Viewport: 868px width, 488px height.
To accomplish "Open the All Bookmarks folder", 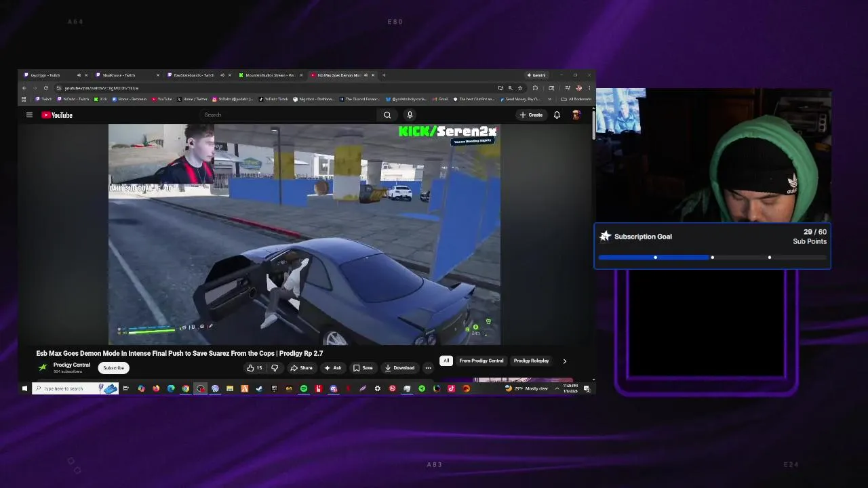I will pos(576,99).
